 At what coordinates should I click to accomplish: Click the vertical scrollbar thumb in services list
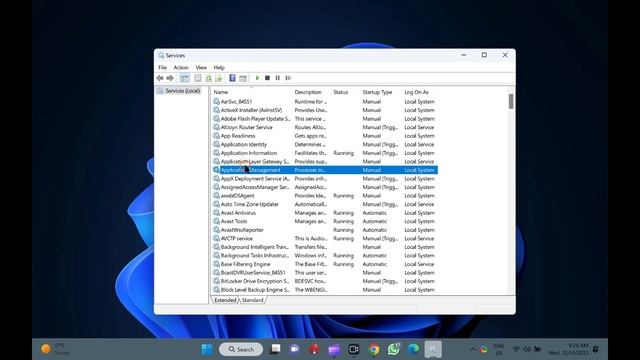click(511, 102)
